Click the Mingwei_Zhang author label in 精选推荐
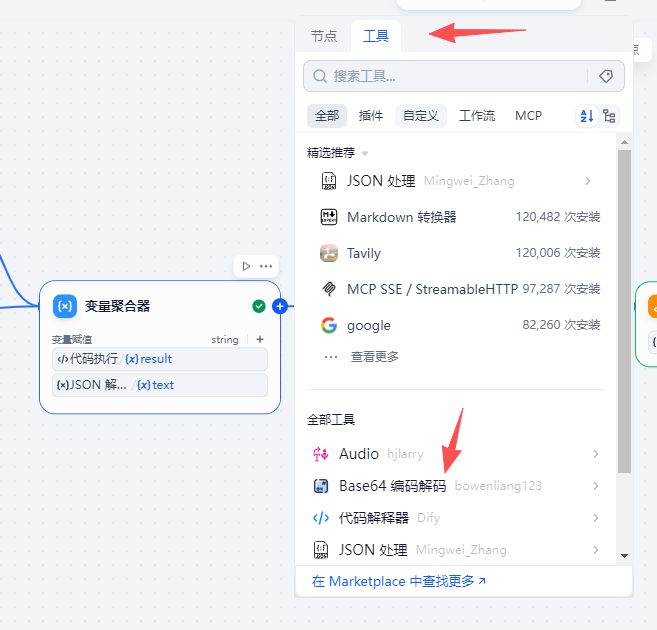This screenshot has width=657, height=630. (x=469, y=181)
